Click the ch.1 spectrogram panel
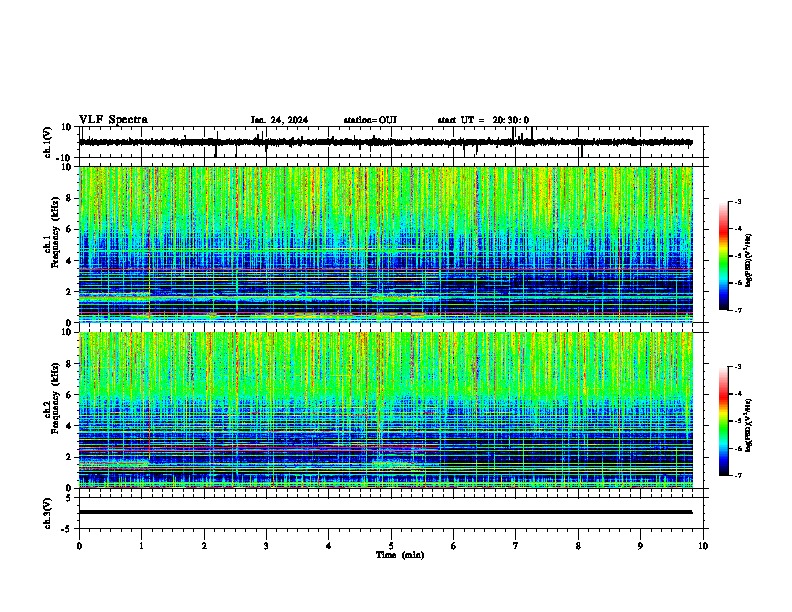This screenshot has width=792, height=612. tap(385, 244)
